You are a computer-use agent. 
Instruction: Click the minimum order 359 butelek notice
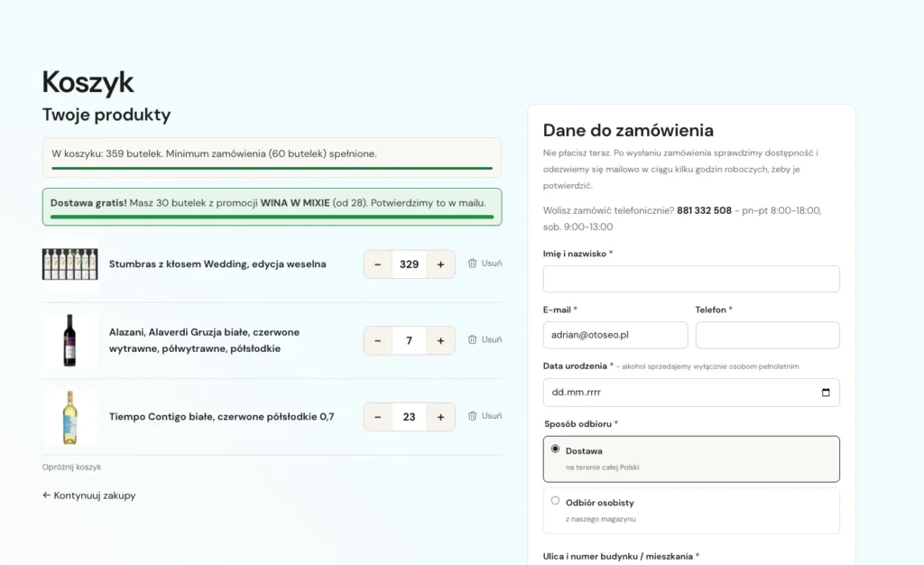(x=272, y=158)
